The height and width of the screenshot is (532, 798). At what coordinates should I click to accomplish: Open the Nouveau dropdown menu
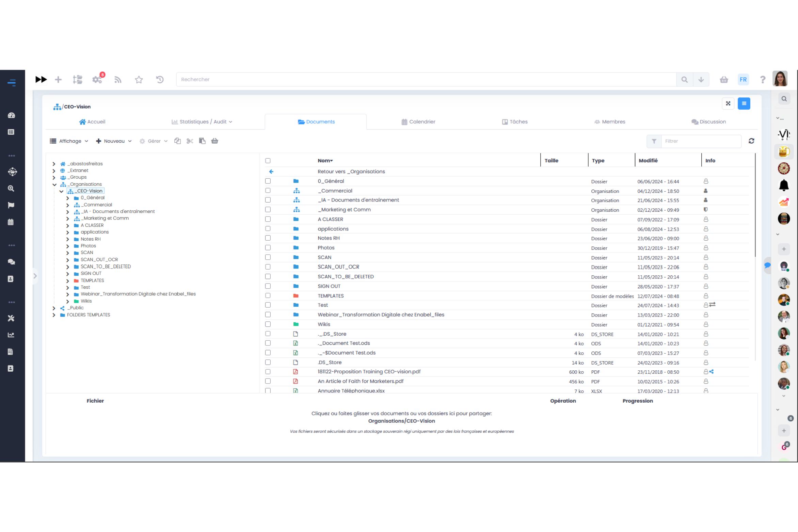tap(114, 141)
